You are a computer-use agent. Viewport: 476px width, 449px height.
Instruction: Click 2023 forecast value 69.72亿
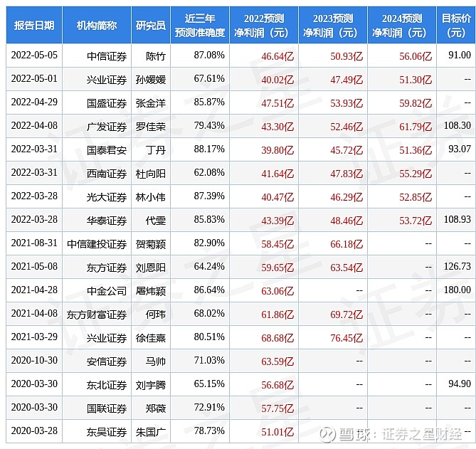pos(347,315)
